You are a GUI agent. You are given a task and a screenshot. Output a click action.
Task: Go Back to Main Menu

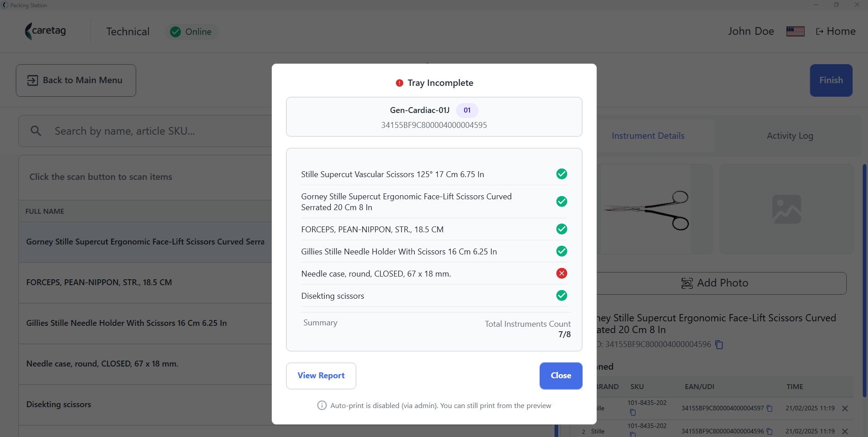tap(76, 80)
